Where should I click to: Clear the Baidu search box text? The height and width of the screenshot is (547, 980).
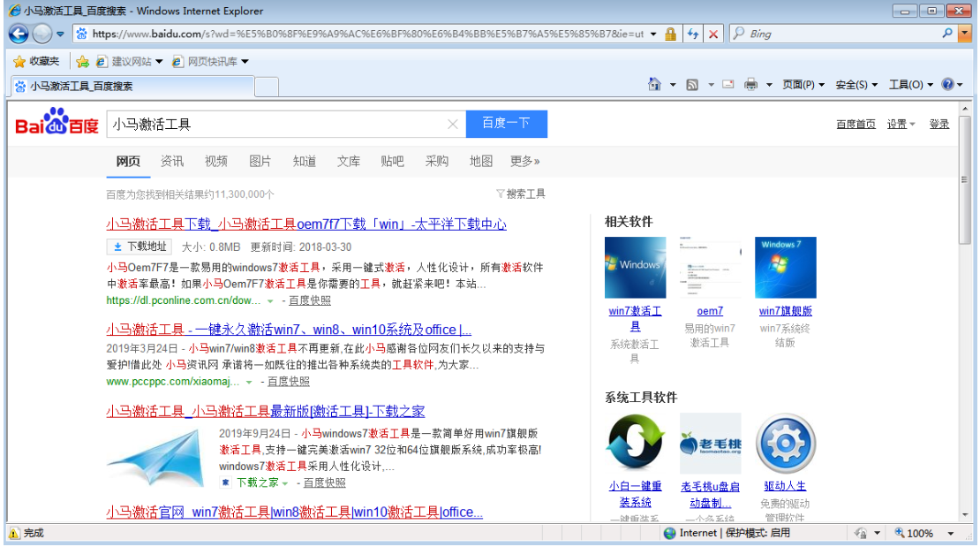[x=453, y=125]
